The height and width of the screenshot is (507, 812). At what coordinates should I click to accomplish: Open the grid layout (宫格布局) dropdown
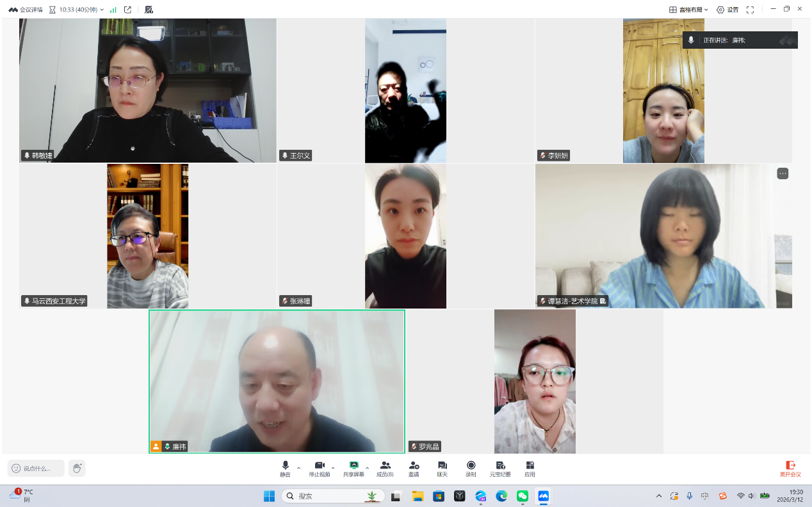[x=688, y=10]
